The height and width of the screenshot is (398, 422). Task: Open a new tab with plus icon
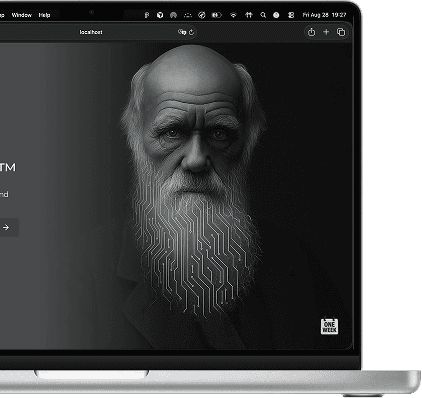(x=326, y=32)
